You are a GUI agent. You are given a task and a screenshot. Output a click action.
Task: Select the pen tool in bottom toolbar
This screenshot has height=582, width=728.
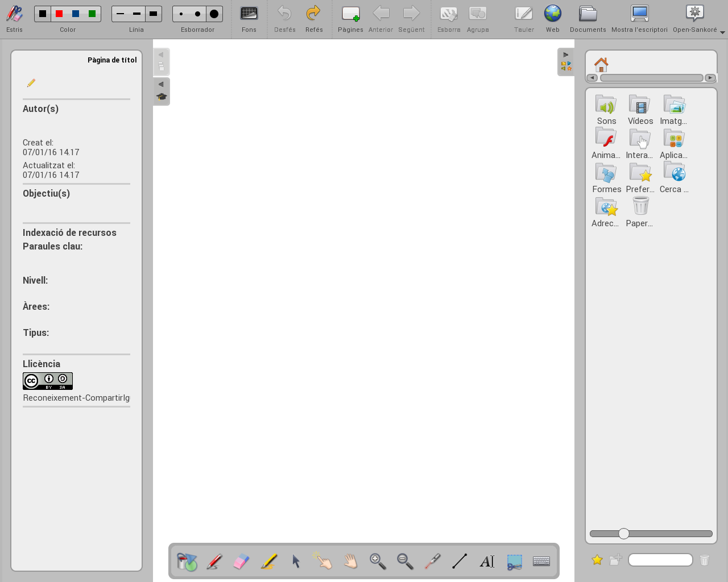coord(214,562)
